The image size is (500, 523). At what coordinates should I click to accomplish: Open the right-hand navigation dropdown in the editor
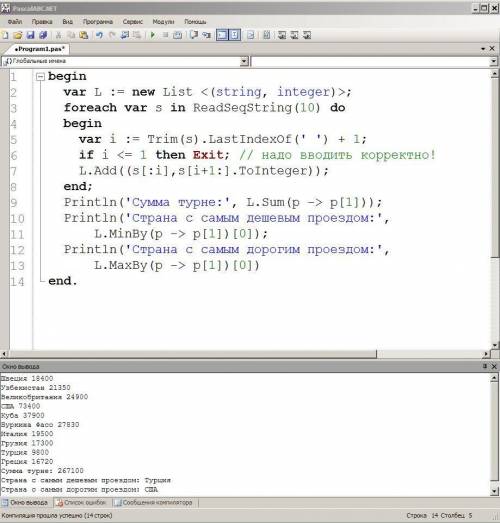(x=494, y=61)
